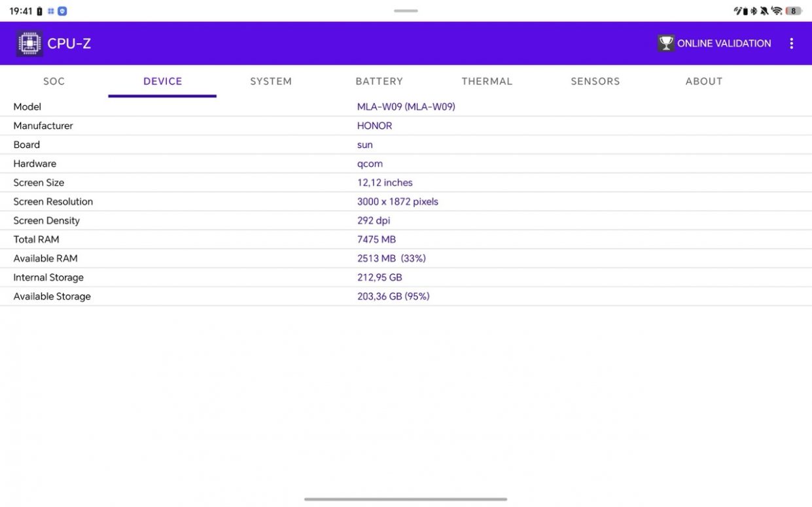Open the ABOUT tab
This screenshot has width=812, height=507.
pos(704,81)
